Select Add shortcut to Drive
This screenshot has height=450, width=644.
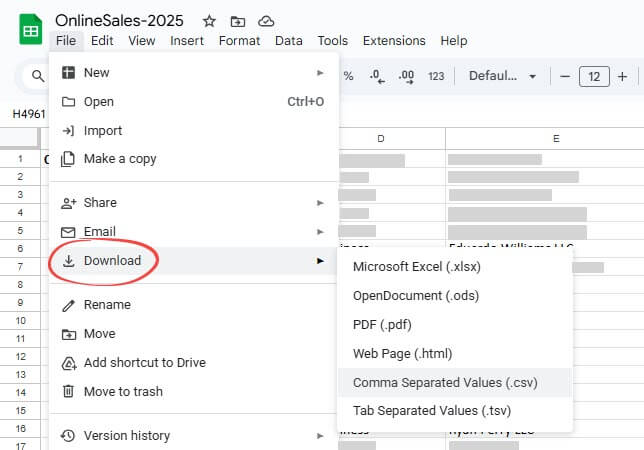click(x=193, y=363)
